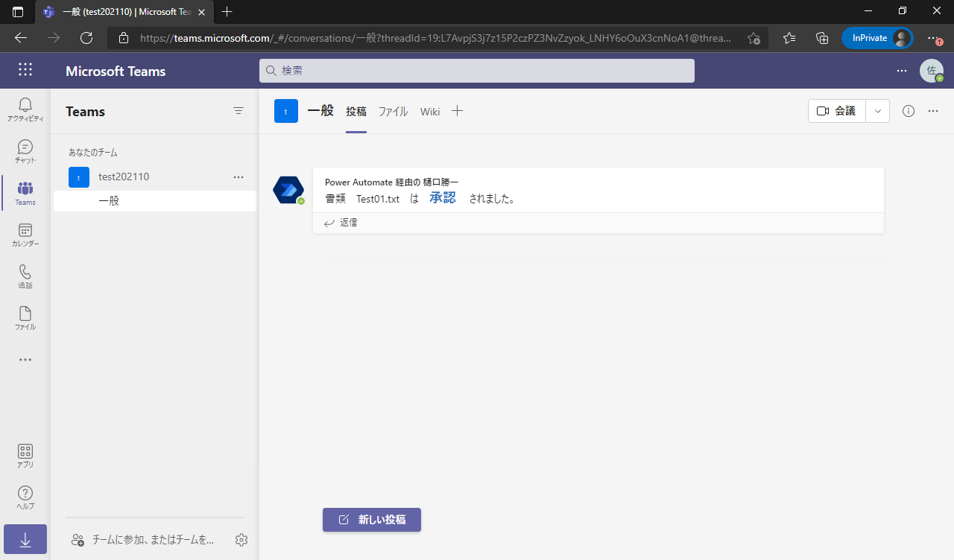Open the browser favorites list
Viewport: 954px width, 560px height.
coord(789,38)
